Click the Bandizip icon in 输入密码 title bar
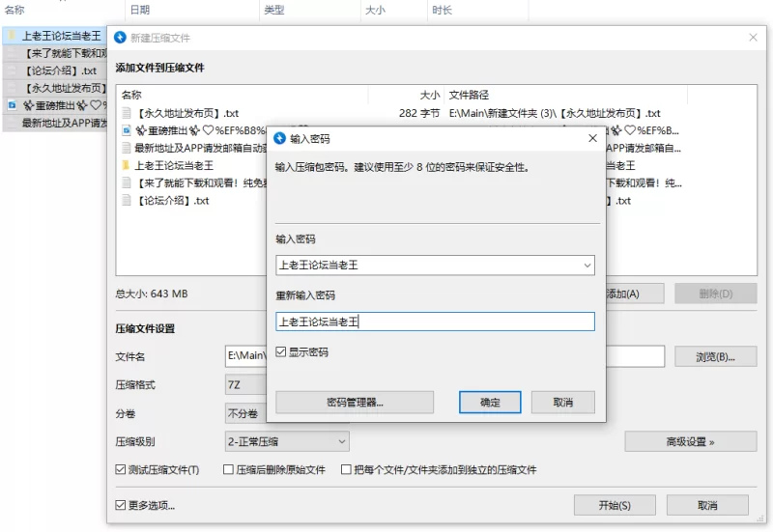 (279, 139)
